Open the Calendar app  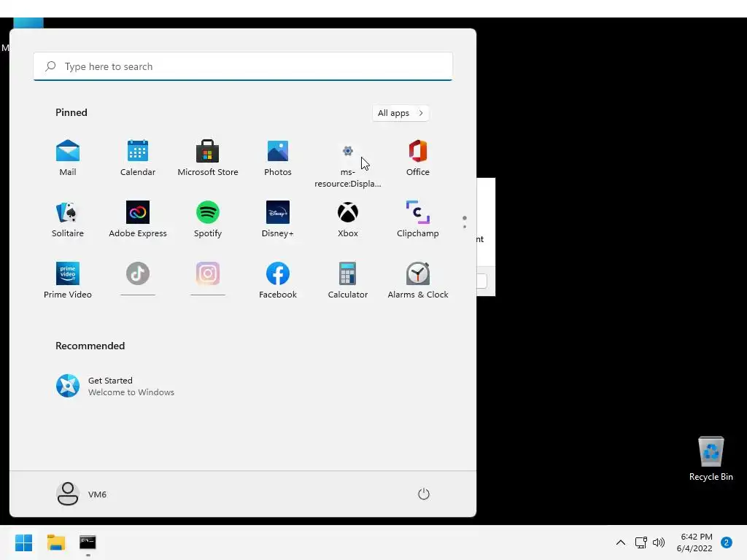point(138,157)
